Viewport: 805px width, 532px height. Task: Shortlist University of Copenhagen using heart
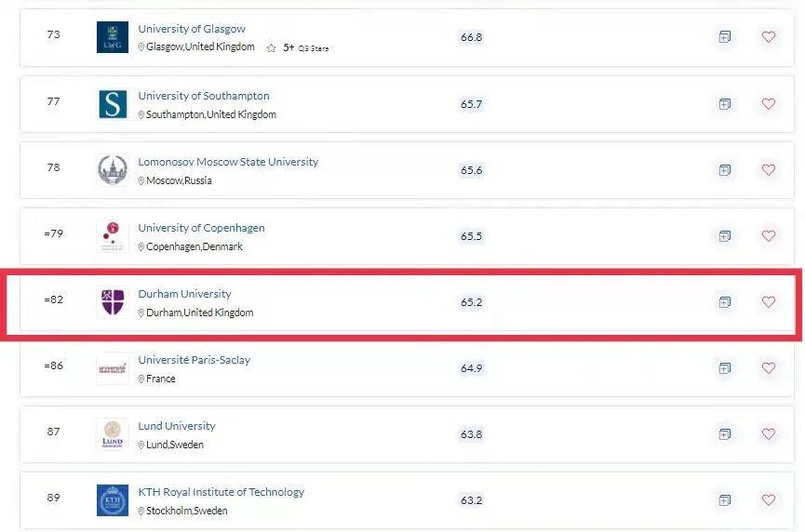[x=768, y=236]
